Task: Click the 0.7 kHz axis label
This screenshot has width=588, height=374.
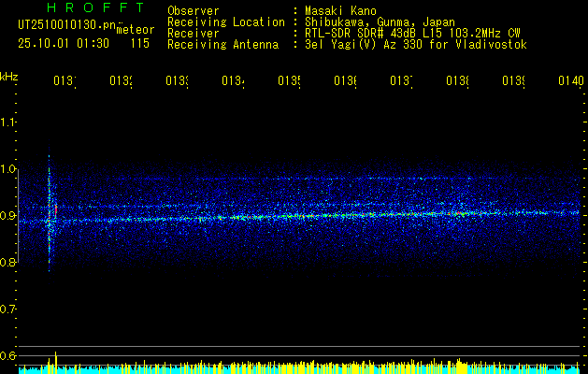Action: point(7,309)
